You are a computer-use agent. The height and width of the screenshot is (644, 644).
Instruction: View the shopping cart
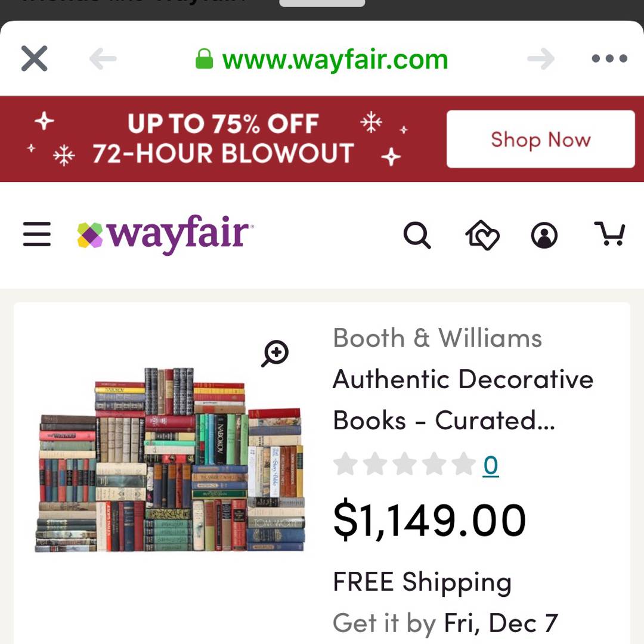point(609,234)
